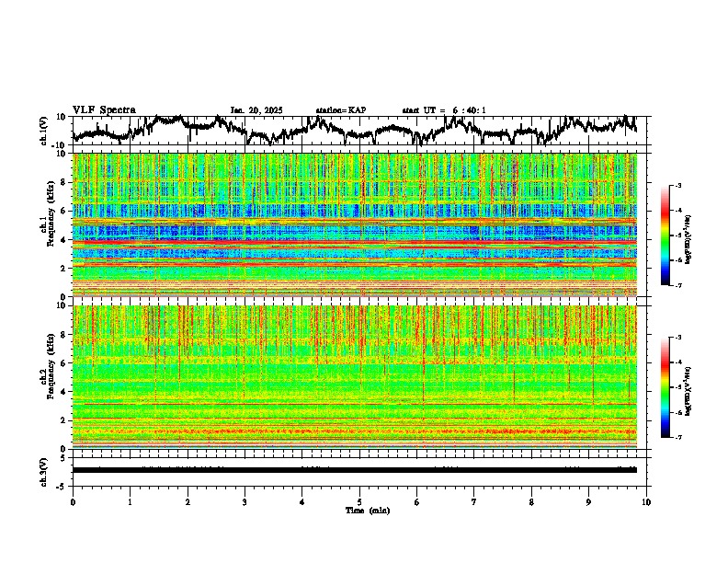728x563 pixels.
Task: Click the "7" tick on the time axis
Action: tap(474, 502)
